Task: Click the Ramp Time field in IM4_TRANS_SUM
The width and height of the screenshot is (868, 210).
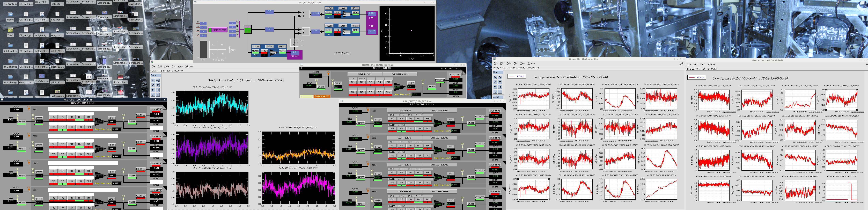Action: pos(416,94)
